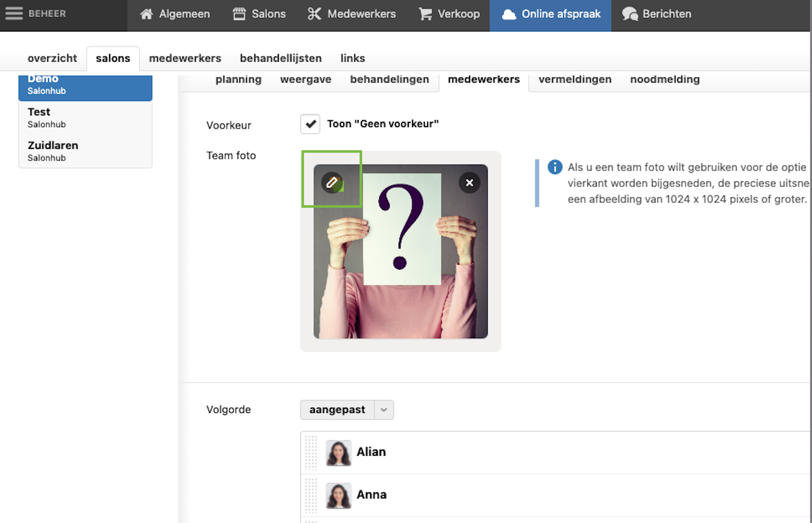Click Alian's avatar photo
The width and height of the screenshot is (812, 523).
click(338, 453)
